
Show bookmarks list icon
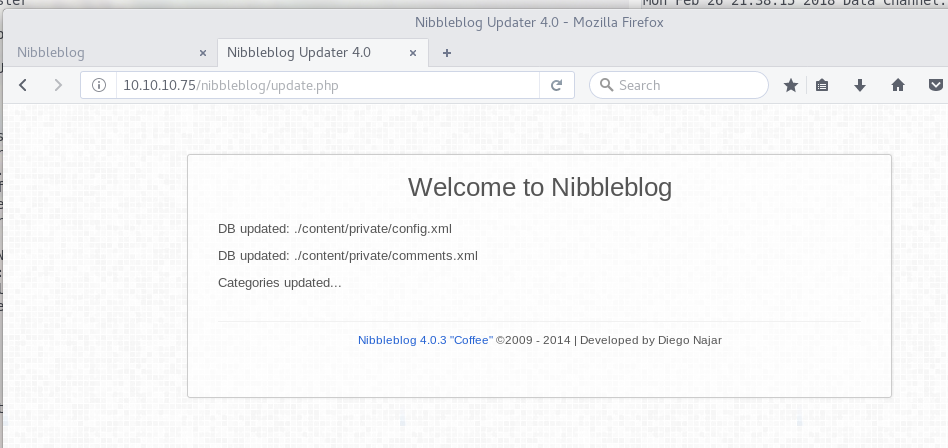(x=822, y=85)
